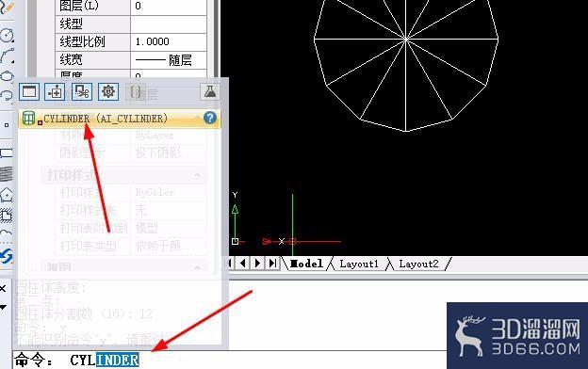Select the Rectangle draw tool

pyautogui.click(x=7, y=152)
